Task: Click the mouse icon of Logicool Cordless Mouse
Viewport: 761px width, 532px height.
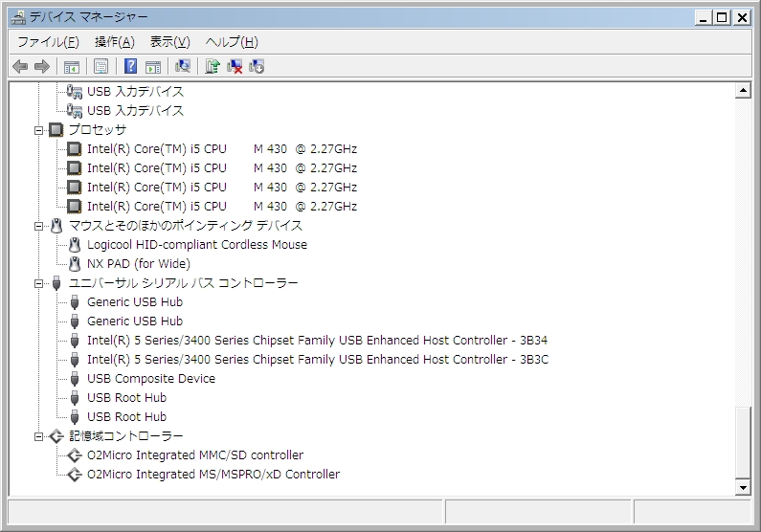Action: [x=75, y=245]
